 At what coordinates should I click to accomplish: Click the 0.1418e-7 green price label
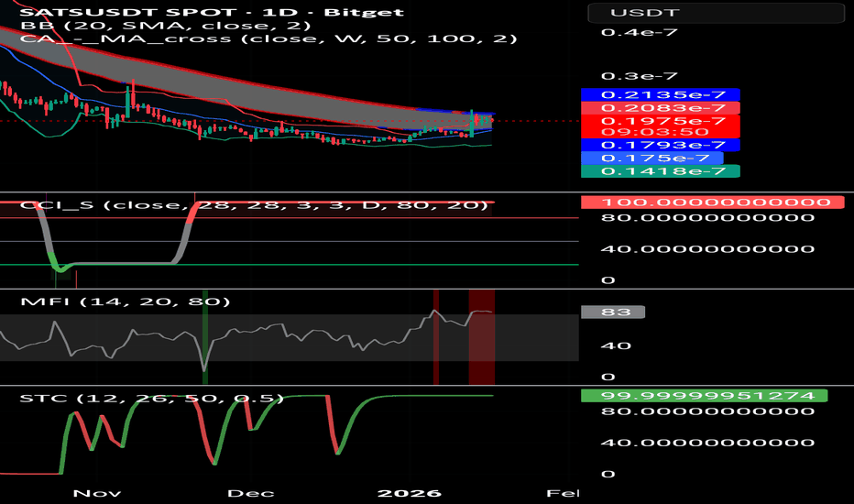tap(660, 171)
